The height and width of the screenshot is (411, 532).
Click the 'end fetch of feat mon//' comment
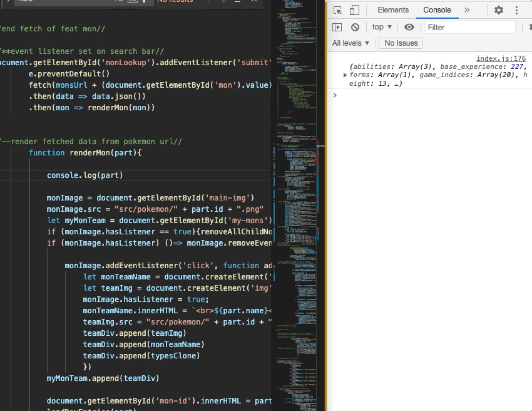(53, 29)
